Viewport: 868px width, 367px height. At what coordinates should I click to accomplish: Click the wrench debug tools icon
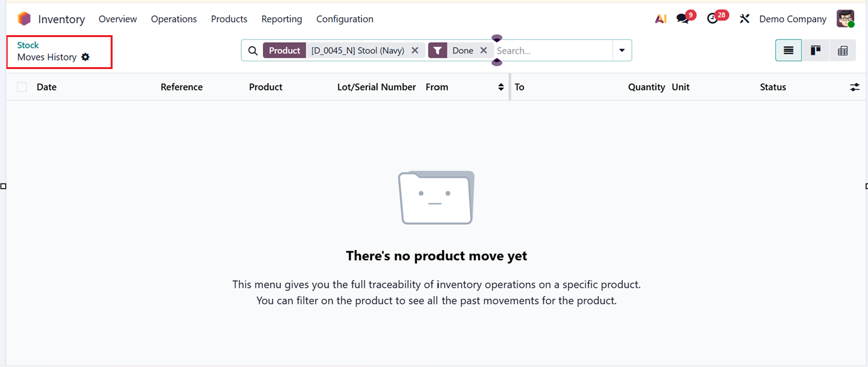[x=744, y=19]
